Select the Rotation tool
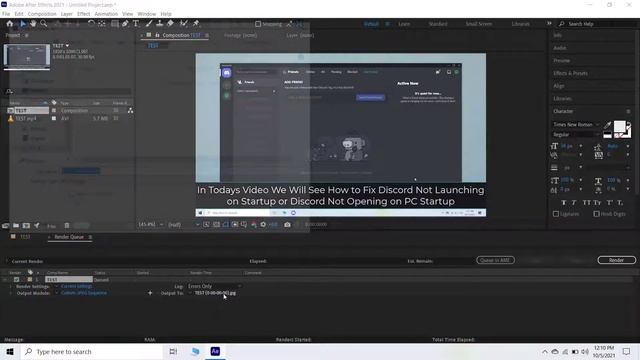Image resolution: width=640 pixels, height=360 pixels. point(91,24)
